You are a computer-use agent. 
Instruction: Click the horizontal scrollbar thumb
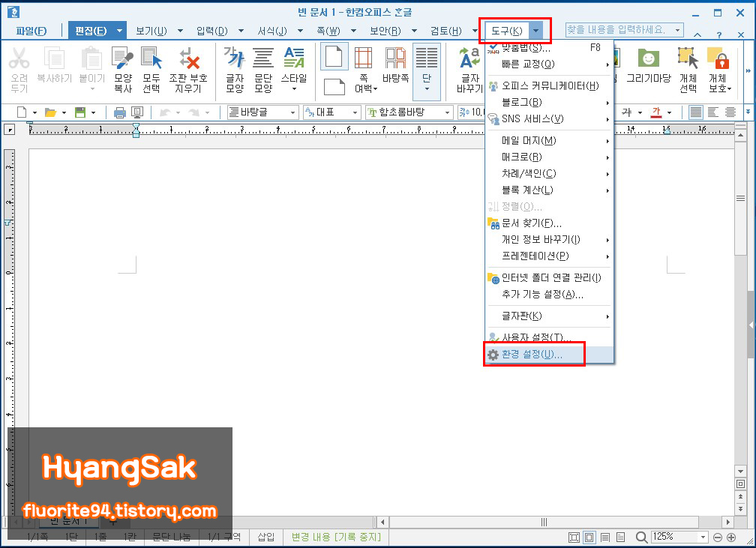544,522
